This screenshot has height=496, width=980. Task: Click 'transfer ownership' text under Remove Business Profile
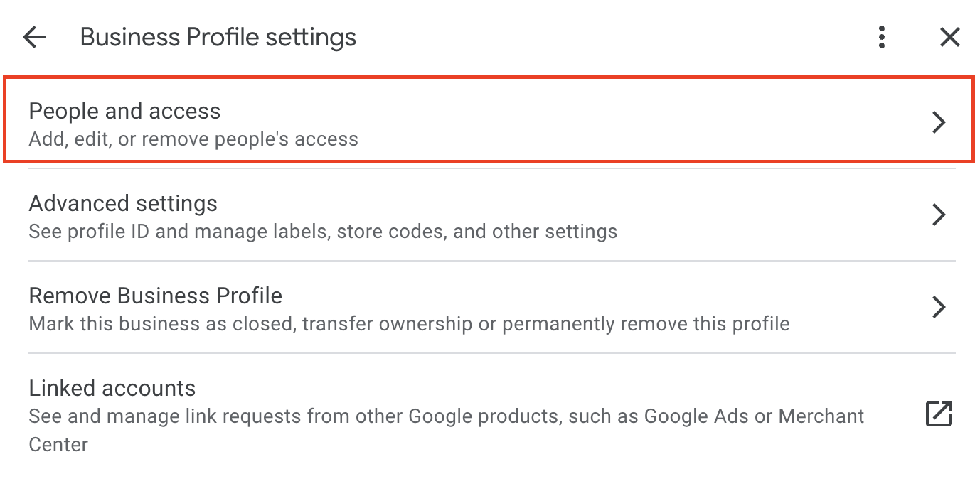click(387, 323)
